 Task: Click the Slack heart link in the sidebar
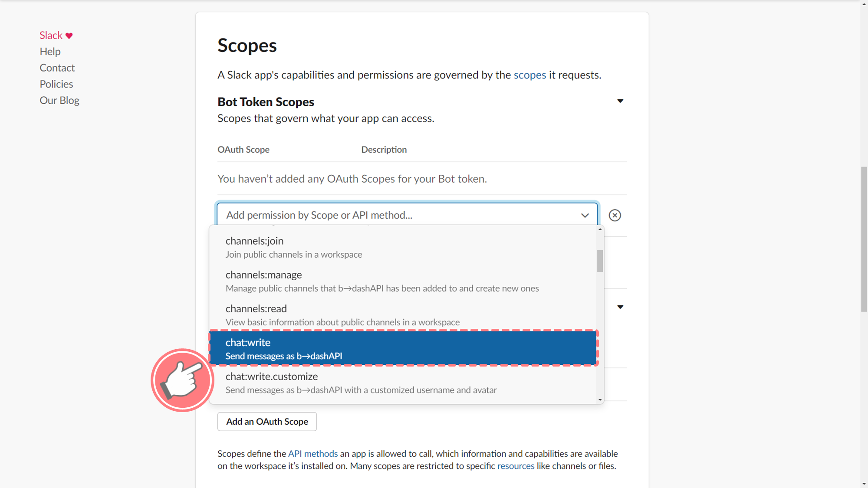(x=56, y=35)
